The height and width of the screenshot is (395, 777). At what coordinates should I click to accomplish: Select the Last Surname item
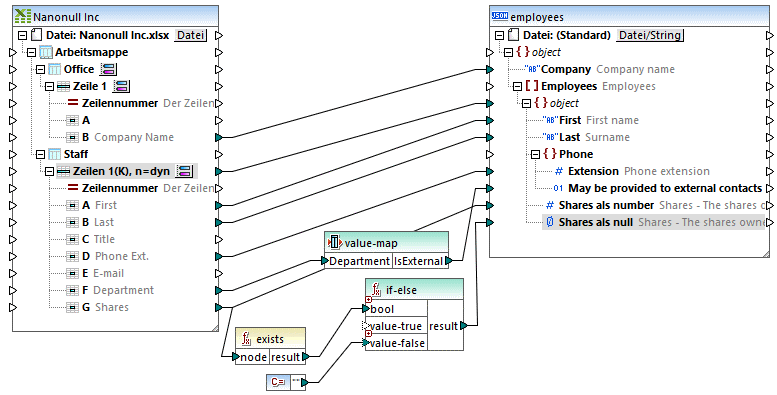click(587, 137)
